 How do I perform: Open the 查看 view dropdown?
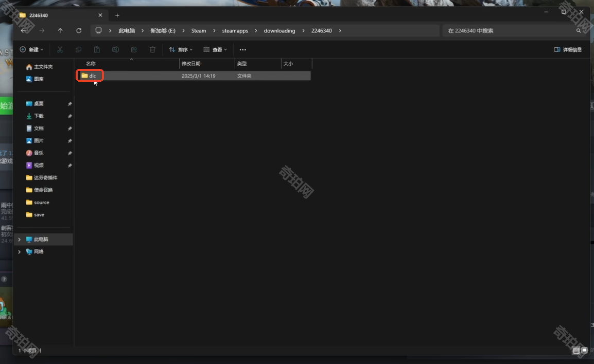coord(215,50)
